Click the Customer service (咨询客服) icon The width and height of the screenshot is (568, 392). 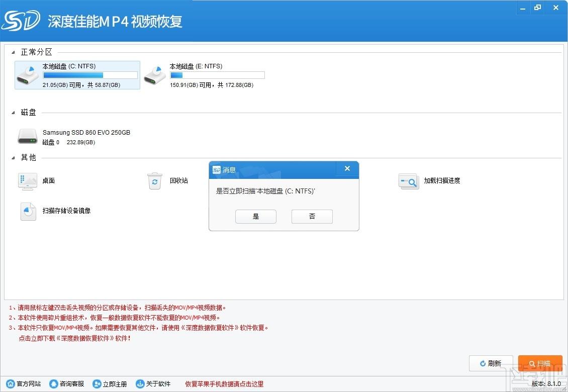[x=54, y=383]
